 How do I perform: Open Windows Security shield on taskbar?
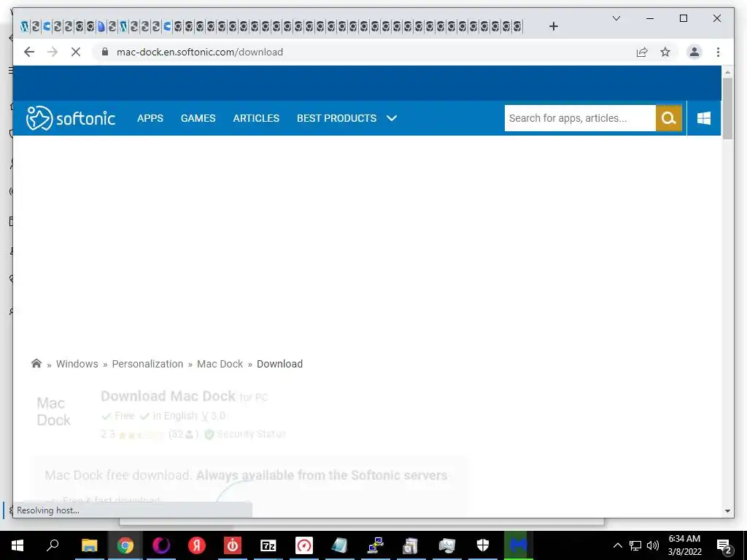(483, 545)
